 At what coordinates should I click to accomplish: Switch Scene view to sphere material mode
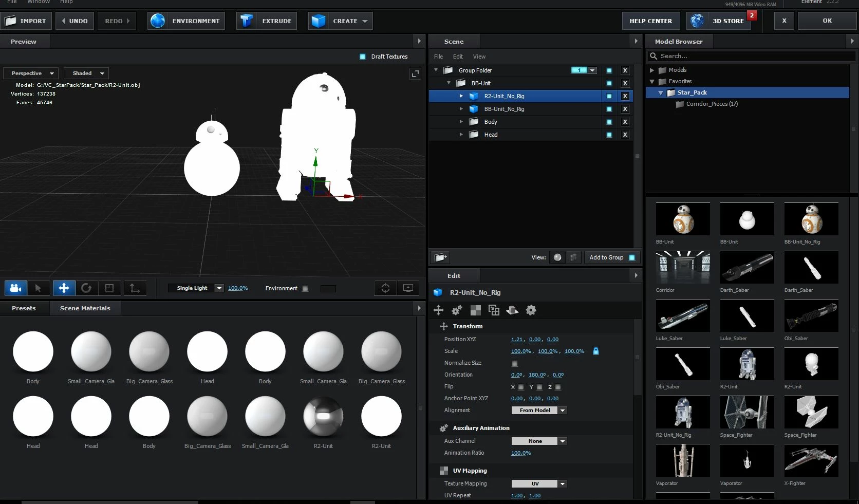pyautogui.click(x=557, y=257)
